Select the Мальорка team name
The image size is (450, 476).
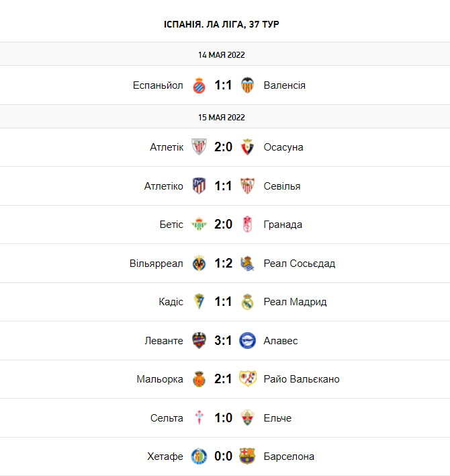tap(160, 379)
